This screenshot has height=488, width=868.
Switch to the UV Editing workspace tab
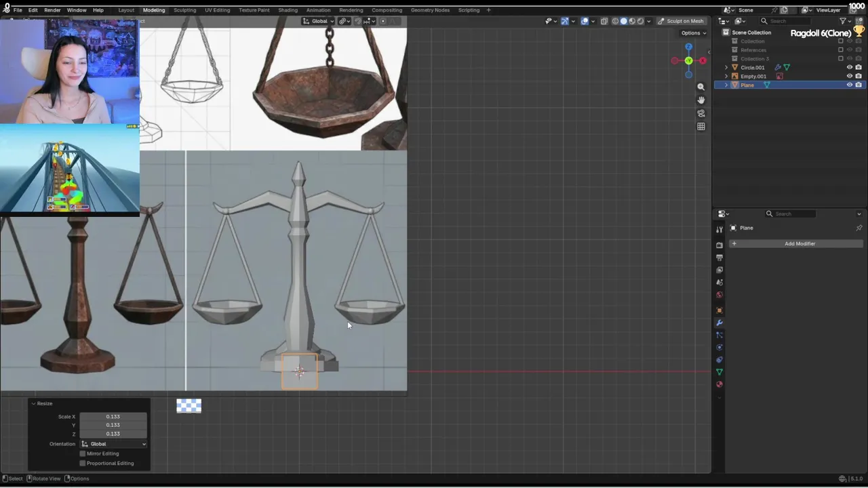[217, 10]
